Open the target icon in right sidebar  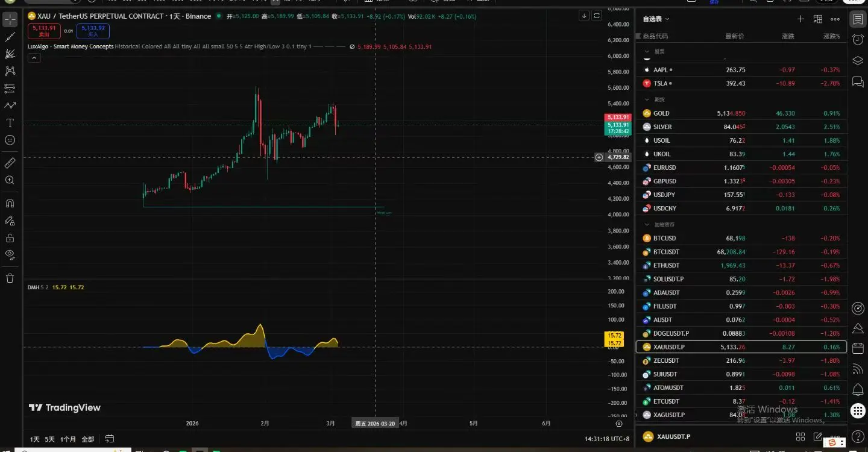coord(857,308)
